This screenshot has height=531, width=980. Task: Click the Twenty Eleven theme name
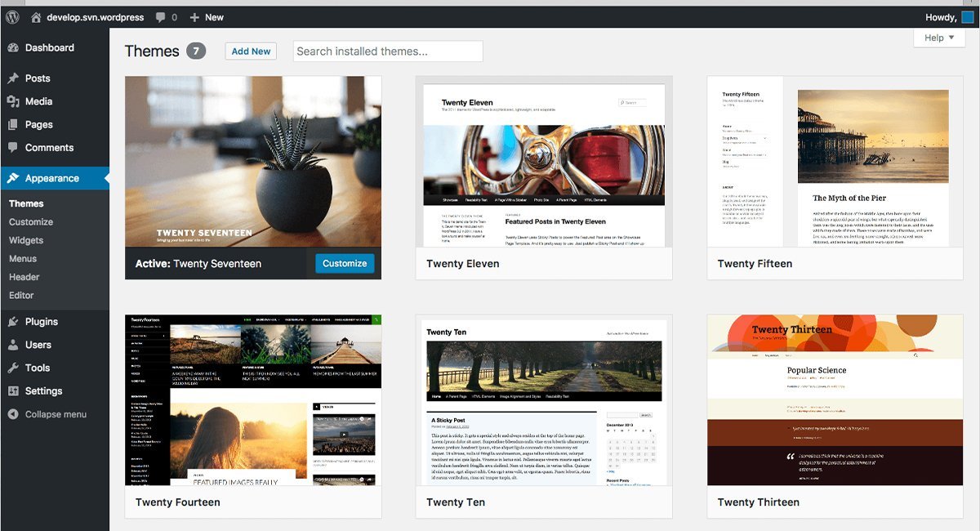click(463, 264)
